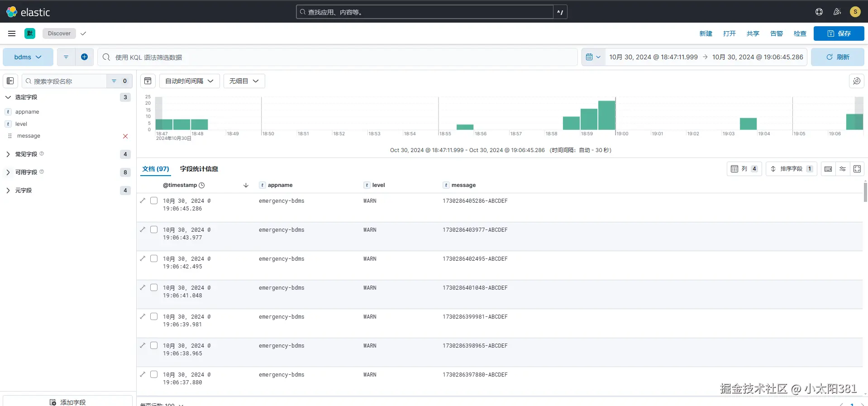Open the display settings slider icon
Viewport: 868px width, 406px height.
[843, 169]
